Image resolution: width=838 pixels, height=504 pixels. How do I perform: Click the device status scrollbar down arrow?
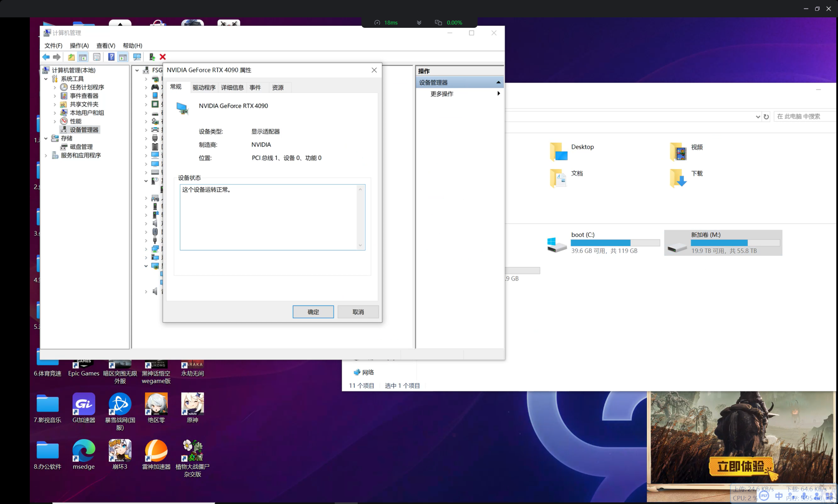pos(360,245)
